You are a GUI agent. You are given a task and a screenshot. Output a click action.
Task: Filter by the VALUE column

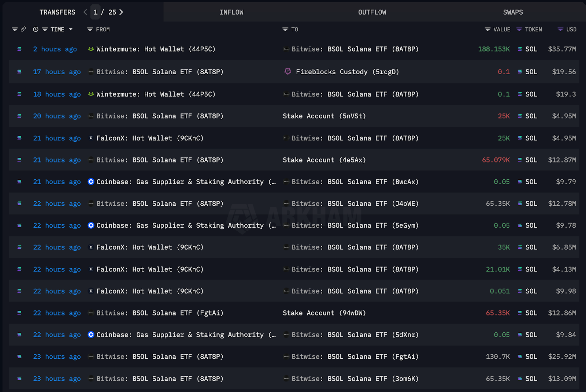(487, 29)
